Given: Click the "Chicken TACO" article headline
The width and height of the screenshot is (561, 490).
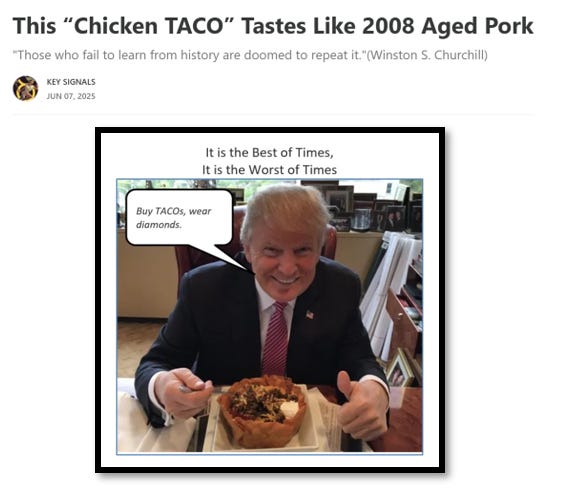Looking at the screenshot, I should point(273,26).
